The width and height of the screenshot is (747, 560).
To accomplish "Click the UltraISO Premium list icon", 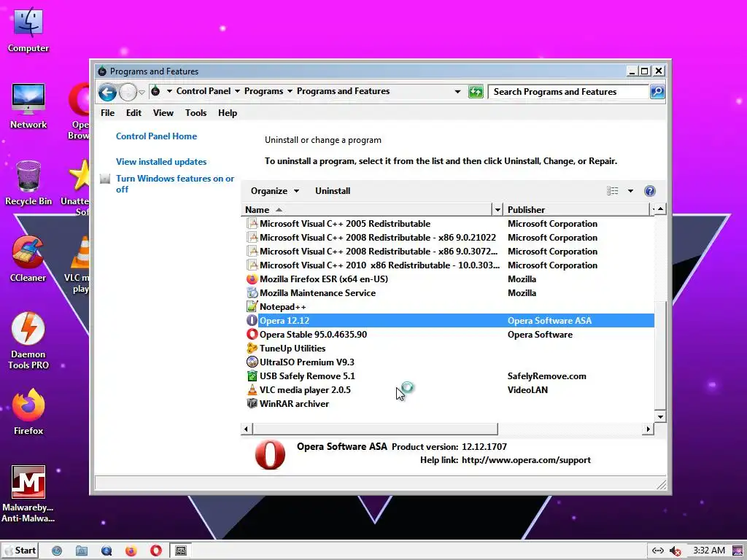I will coord(252,362).
